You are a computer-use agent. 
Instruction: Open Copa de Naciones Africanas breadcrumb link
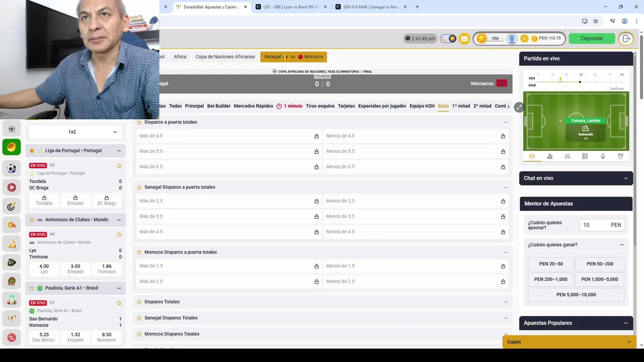coord(225,57)
